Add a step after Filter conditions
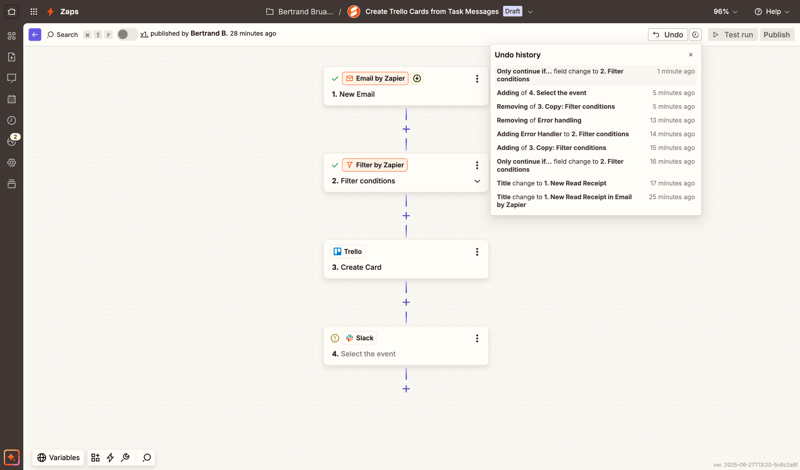800x470 pixels. click(406, 216)
